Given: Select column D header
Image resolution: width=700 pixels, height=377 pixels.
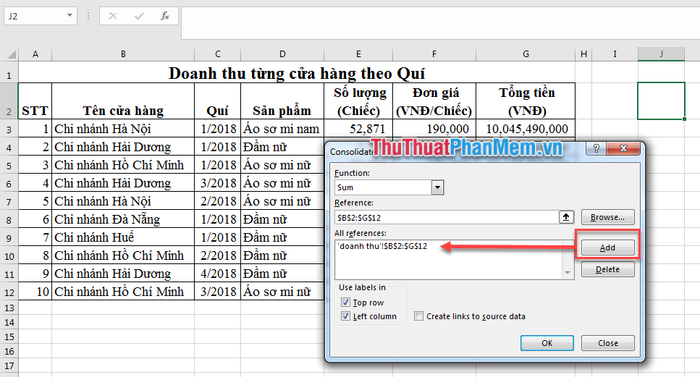Looking at the screenshot, I should 282,54.
